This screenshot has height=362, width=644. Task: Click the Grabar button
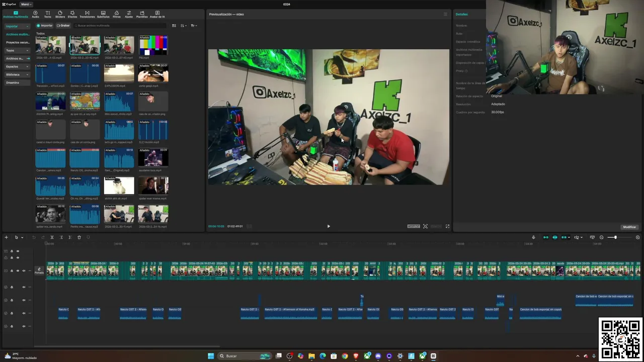pos(63,26)
